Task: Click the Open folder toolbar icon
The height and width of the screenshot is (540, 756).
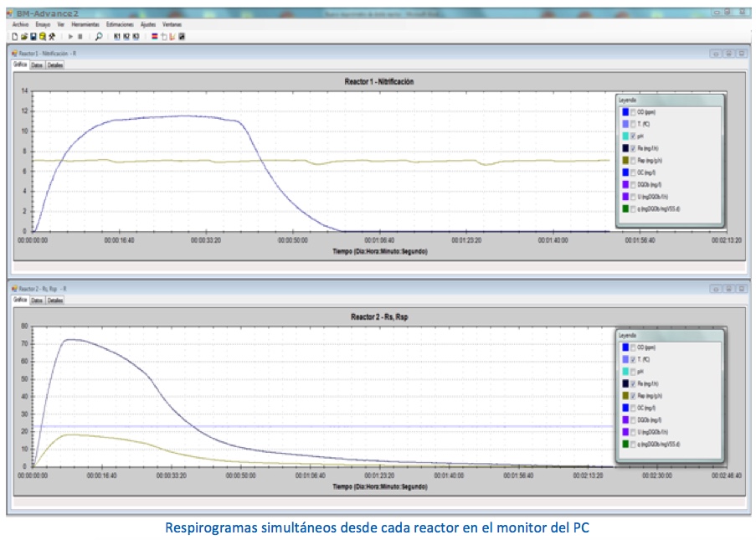Action: (24, 37)
